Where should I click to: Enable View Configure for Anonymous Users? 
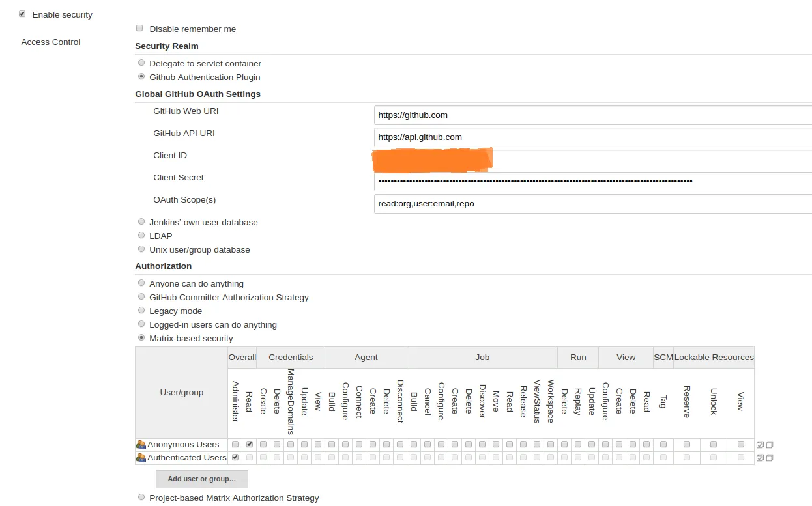click(x=605, y=444)
